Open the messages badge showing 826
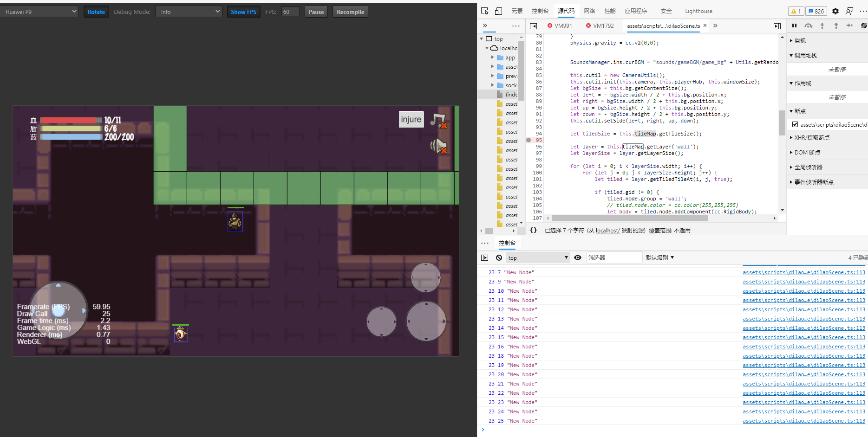 [x=816, y=11]
